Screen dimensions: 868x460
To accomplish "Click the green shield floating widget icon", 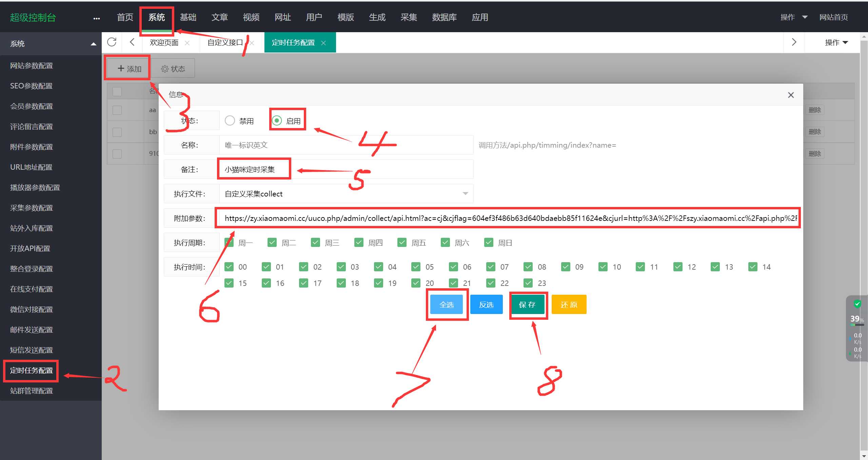I will (857, 304).
